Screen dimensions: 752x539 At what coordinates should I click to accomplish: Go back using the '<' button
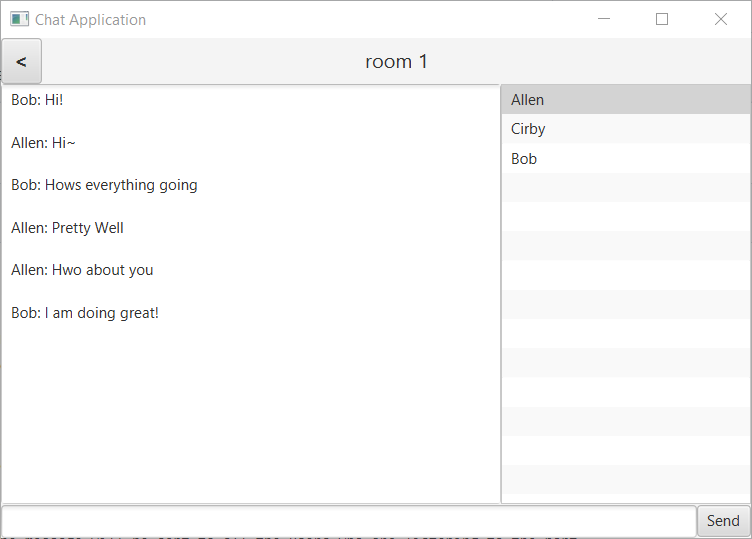(22, 61)
